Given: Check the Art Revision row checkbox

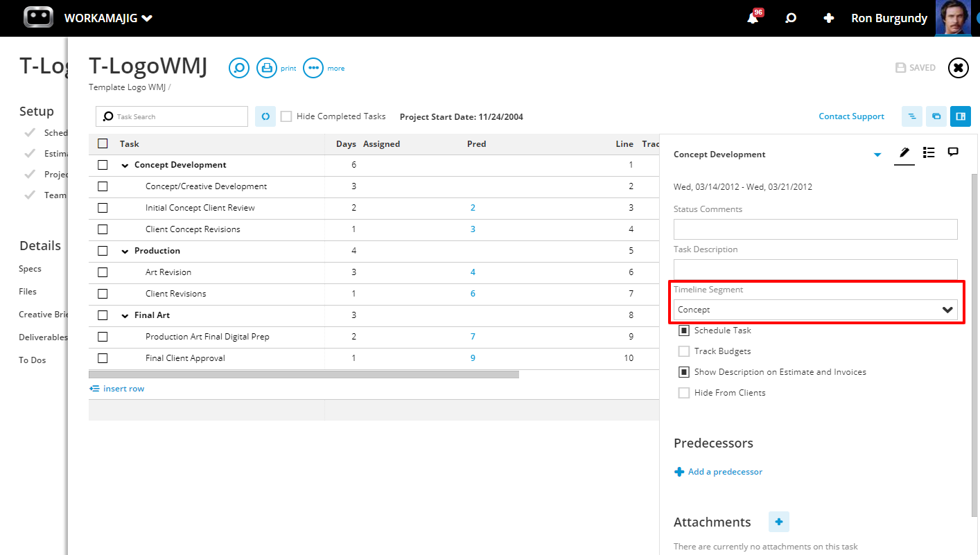Looking at the screenshot, I should pyautogui.click(x=103, y=272).
